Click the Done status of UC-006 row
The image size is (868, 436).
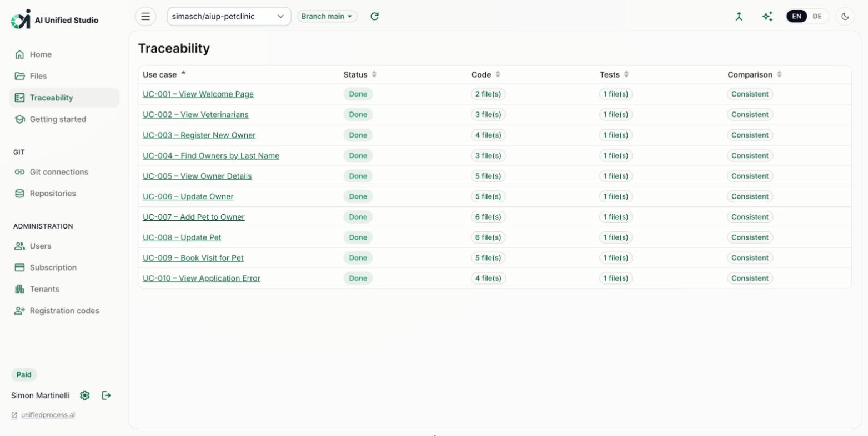click(358, 196)
